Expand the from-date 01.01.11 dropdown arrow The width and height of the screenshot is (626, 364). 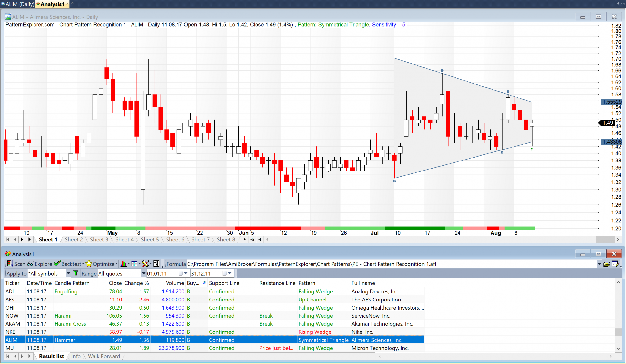186,273
